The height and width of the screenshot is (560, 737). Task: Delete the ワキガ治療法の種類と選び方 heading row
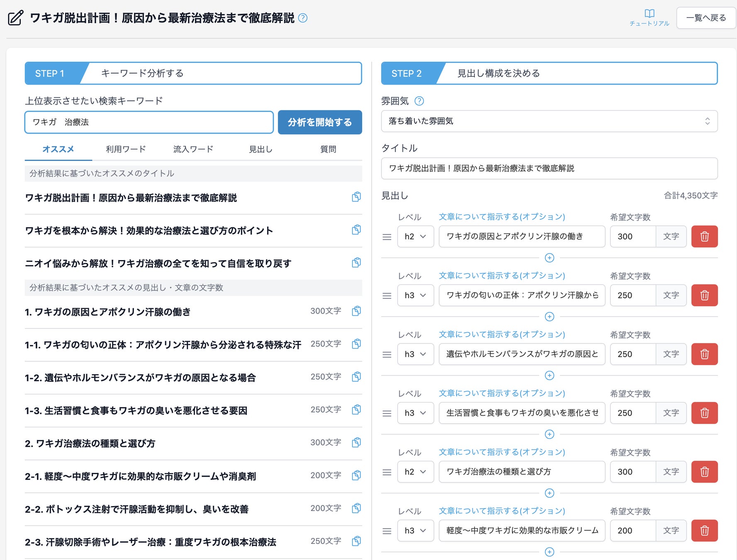(x=704, y=472)
